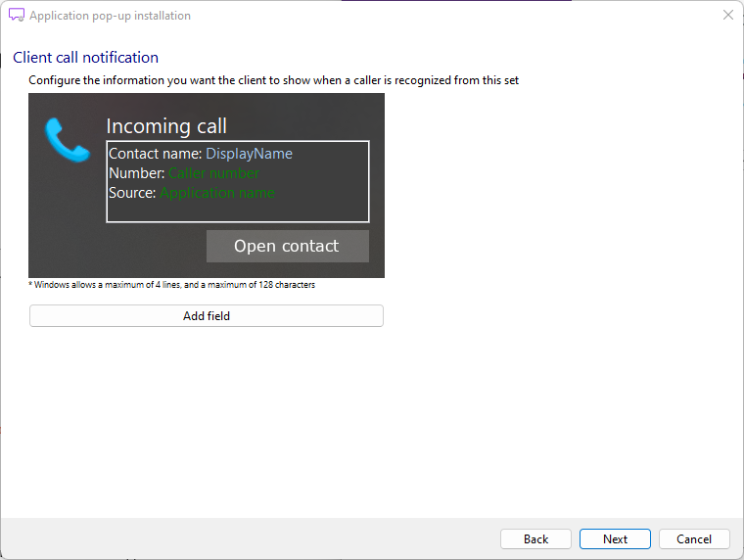This screenshot has width=744, height=560.
Task: Select the Application name field value
Action: (217, 193)
